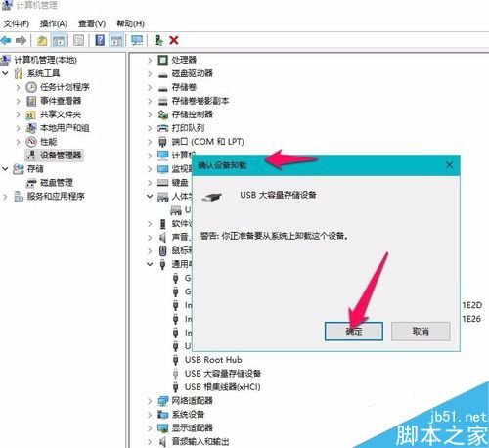Expand the 共享文件夹 node
Viewport: 489px width, 448px height.
[x=19, y=114]
